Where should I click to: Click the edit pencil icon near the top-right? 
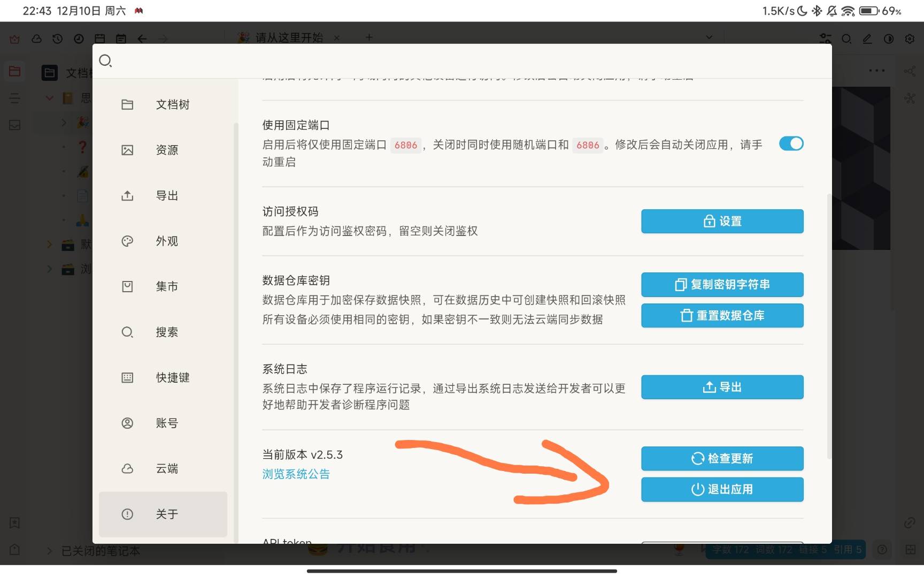(x=867, y=39)
